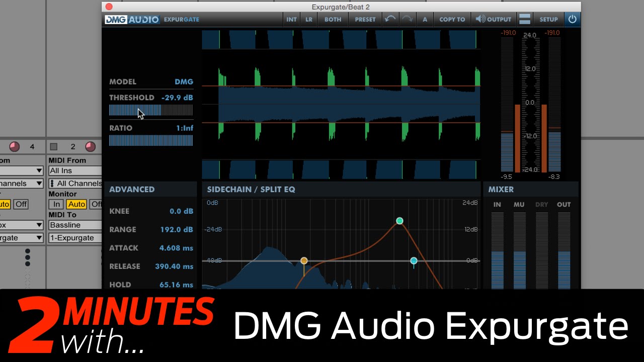Toggle the plugin power bypass button
The height and width of the screenshot is (362, 644).
572,19
